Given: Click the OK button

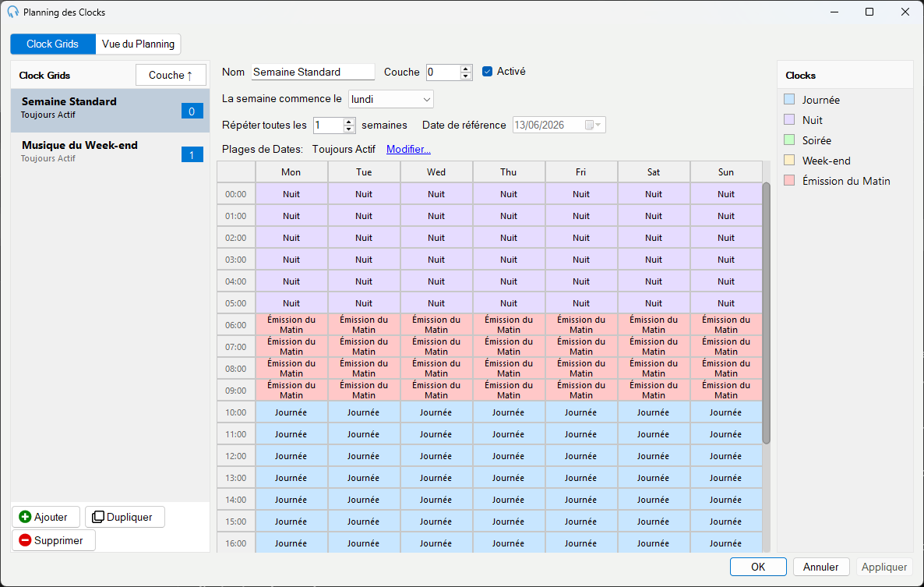Looking at the screenshot, I should tap(758, 567).
